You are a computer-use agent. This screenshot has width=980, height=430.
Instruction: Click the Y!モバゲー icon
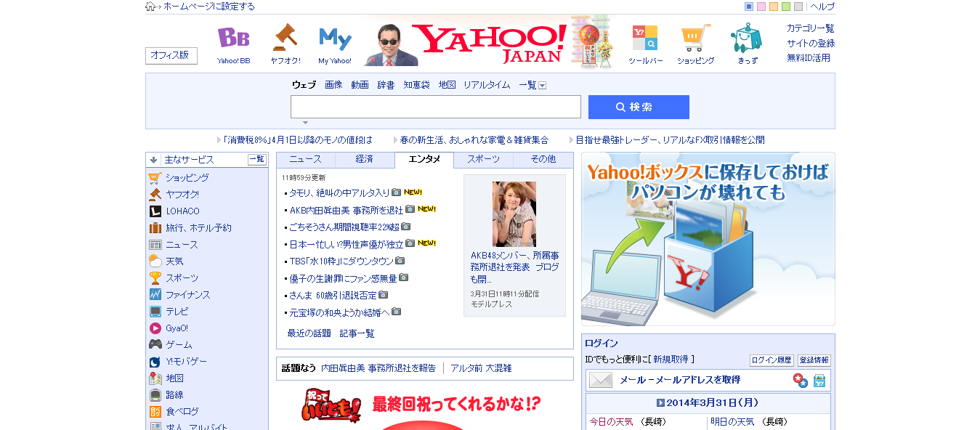point(155,362)
